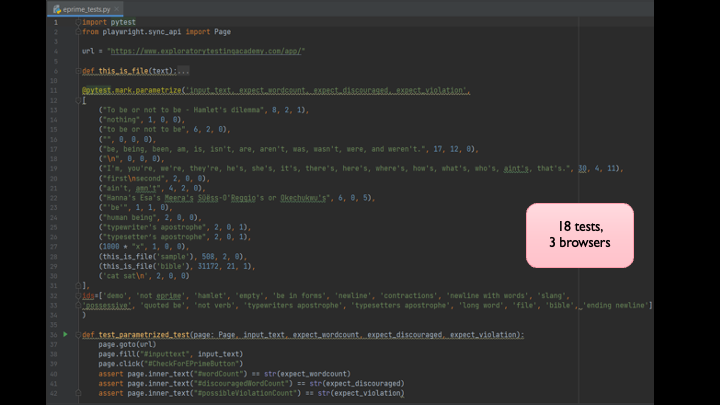Click the "typewriter's apostrophe" parameter string
The image size is (720, 405).
[154, 227]
